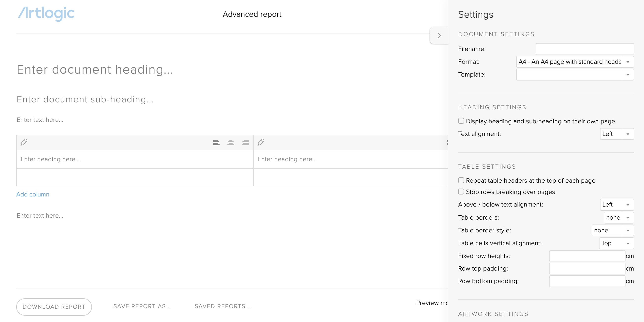The width and height of the screenshot is (644, 322).
Task: Click the Filename input field
Action: point(585,49)
